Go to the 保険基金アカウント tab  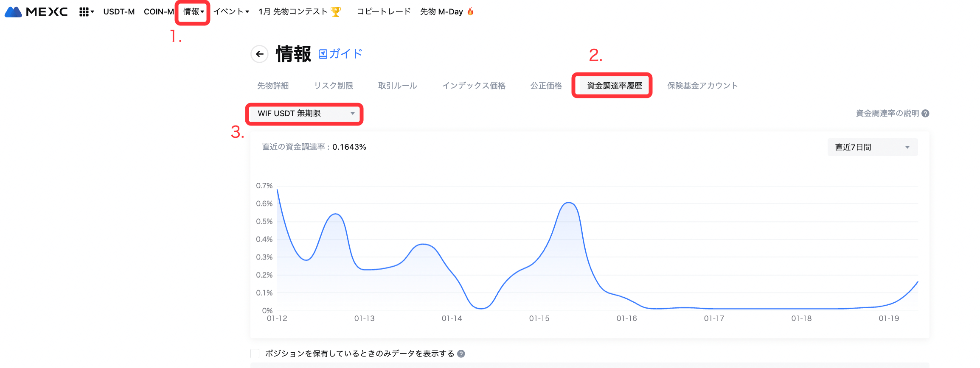click(x=702, y=86)
